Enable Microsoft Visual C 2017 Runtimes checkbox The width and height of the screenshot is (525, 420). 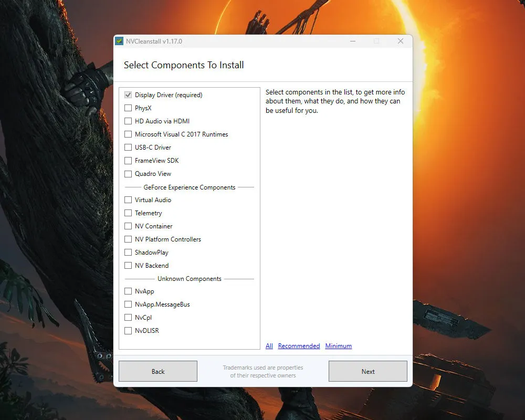(x=128, y=134)
